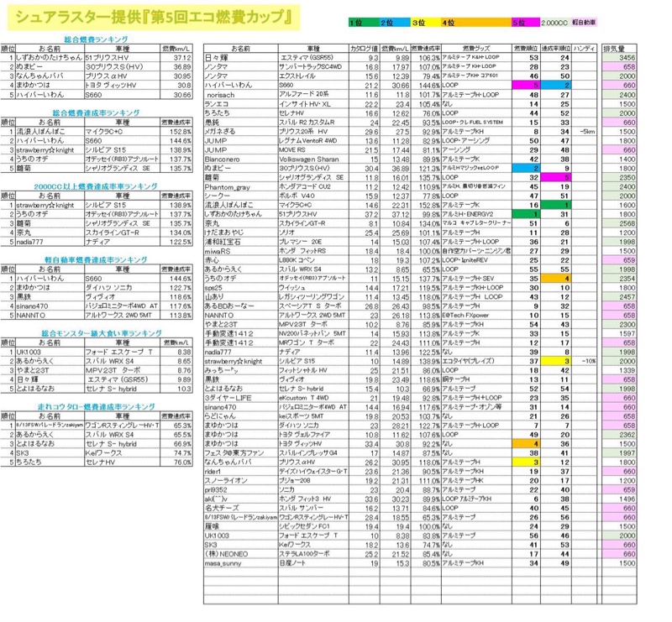Click the ボルボ V40 car cell
The image size is (672, 622).
click(313, 196)
